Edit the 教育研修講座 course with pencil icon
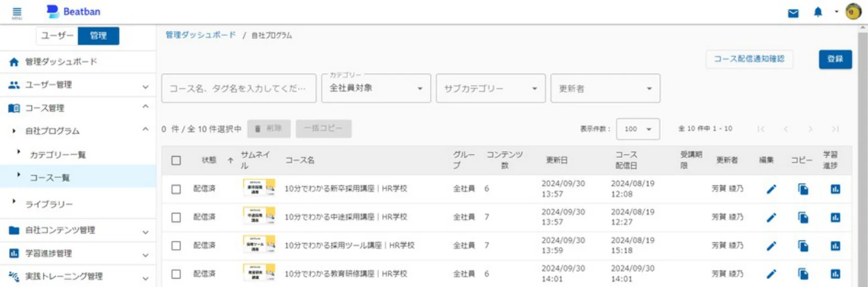The width and height of the screenshot is (868, 287). (x=771, y=274)
